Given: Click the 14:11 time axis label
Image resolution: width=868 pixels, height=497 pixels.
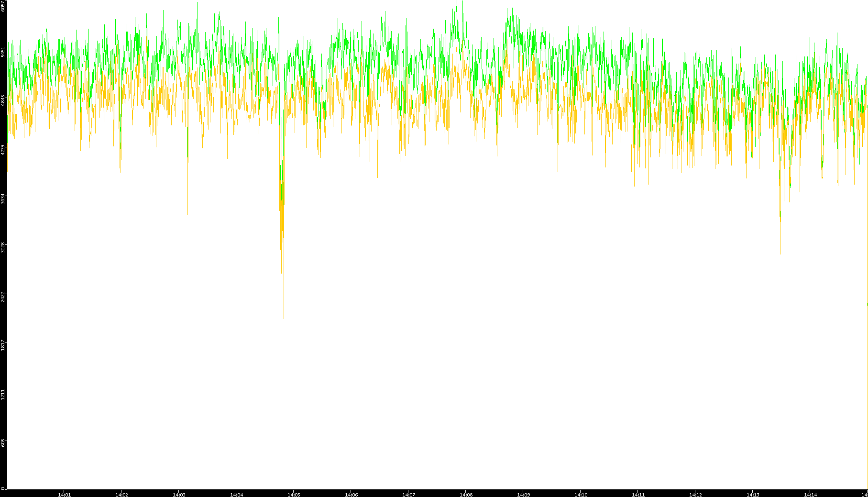Looking at the screenshot, I should click(x=638, y=494).
